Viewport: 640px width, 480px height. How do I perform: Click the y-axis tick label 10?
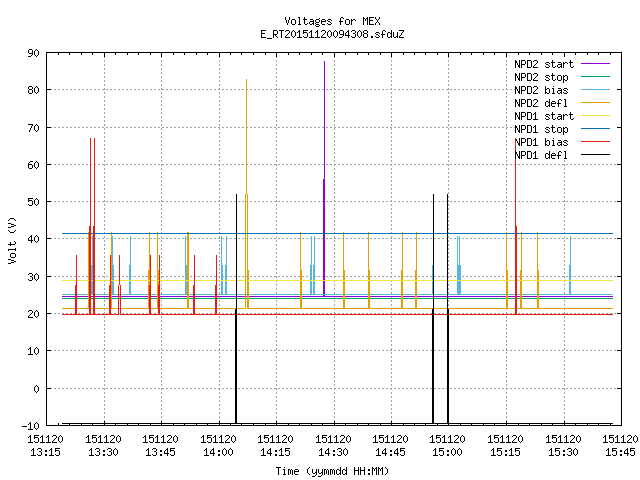(33, 351)
